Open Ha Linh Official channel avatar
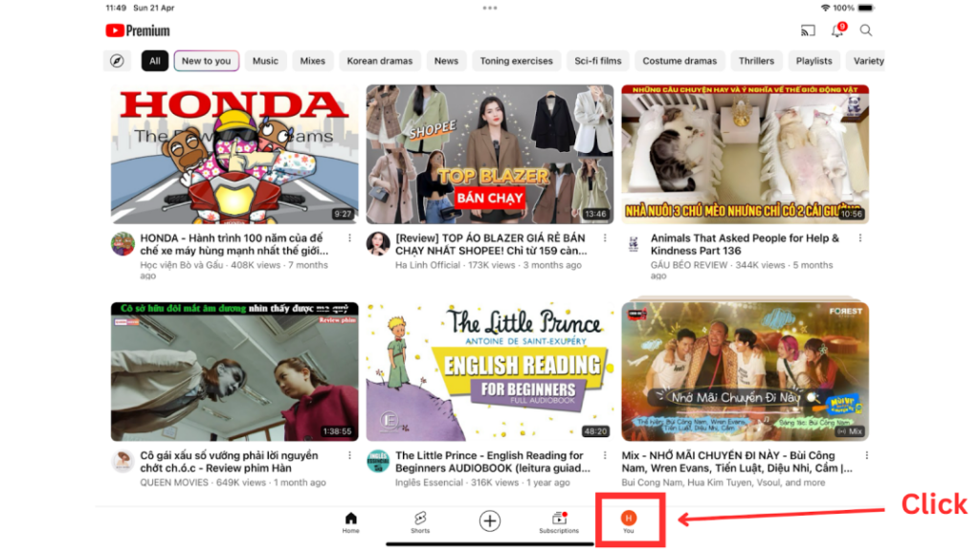This screenshot has width=980, height=551. click(376, 244)
